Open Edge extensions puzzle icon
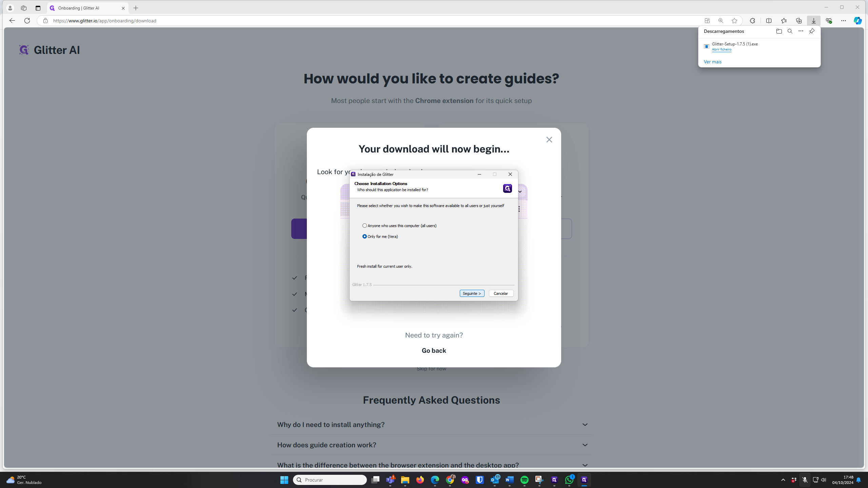The width and height of the screenshot is (868, 488). coord(752,21)
